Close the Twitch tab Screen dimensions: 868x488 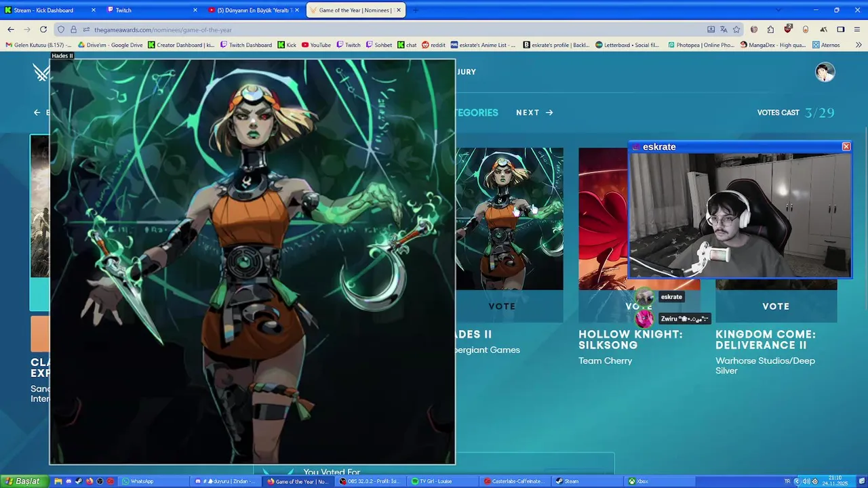pyautogui.click(x=195, y=10)
